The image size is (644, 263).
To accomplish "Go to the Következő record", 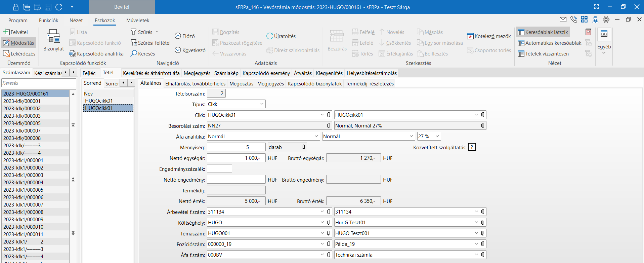I will (190, 50).
